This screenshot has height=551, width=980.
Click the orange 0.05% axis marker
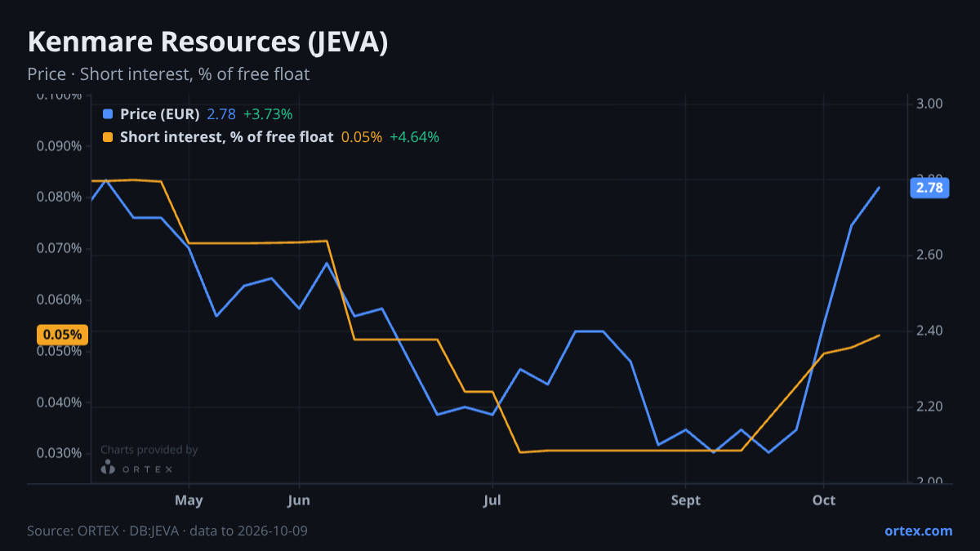coord(63,335)
